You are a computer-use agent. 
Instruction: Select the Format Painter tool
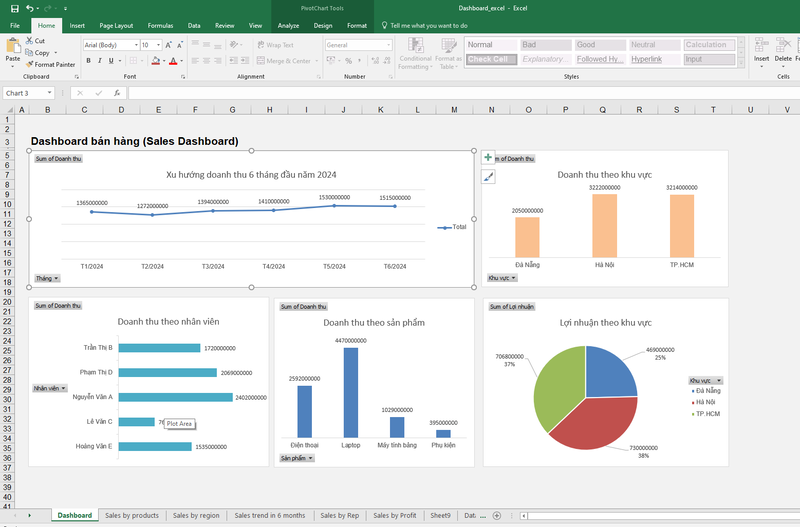50,64
